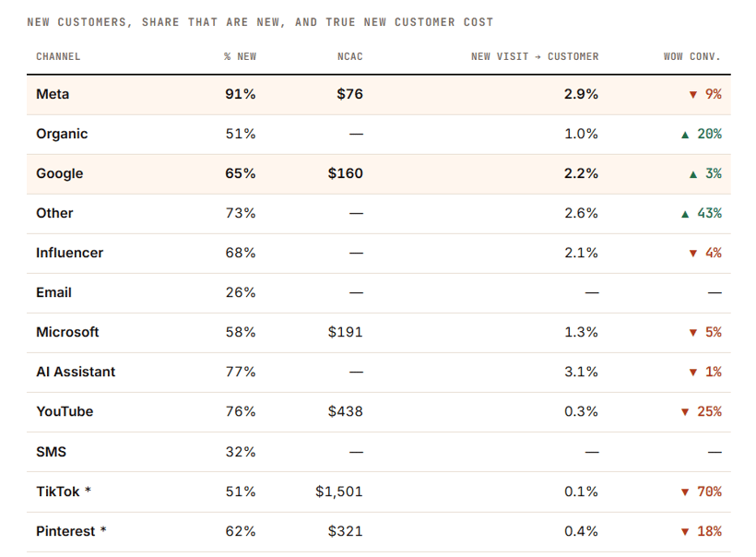Click the $1,501 NCAC value for TikTok

pos(339,492)
